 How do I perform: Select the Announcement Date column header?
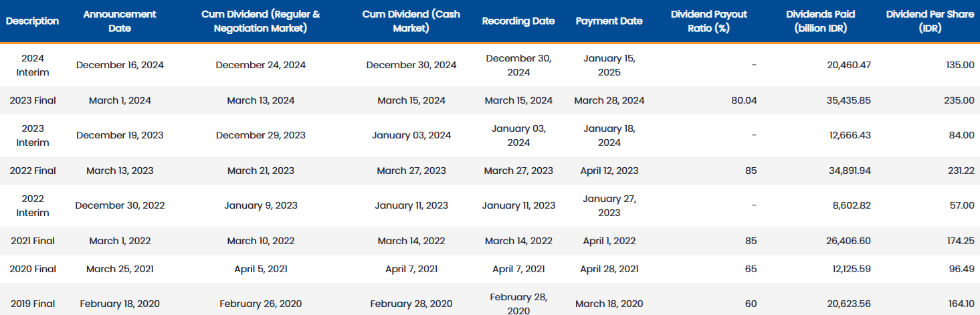tap(120, 21)
